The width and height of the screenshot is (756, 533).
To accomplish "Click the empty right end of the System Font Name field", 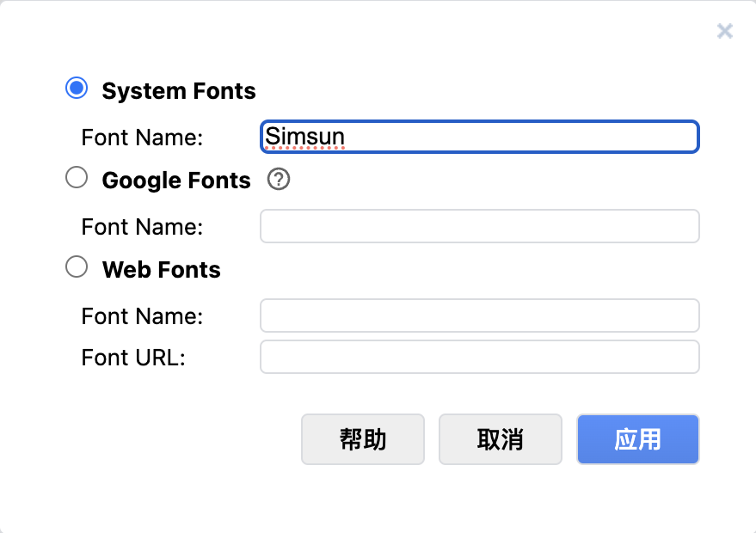I will pyautogui.click(x=602, y=137).
